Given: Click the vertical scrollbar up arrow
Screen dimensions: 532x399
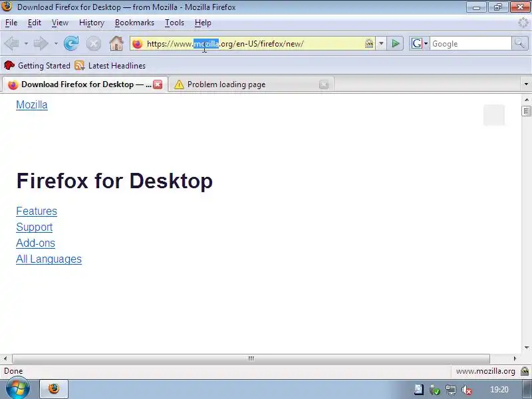Looking at the screenshot, I should 526,99.
